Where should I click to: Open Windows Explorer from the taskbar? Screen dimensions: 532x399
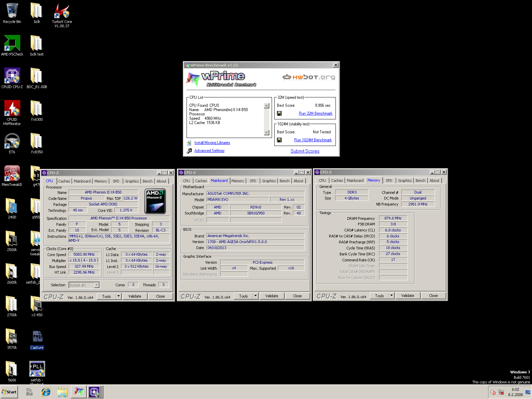click(x=62, y=392)
